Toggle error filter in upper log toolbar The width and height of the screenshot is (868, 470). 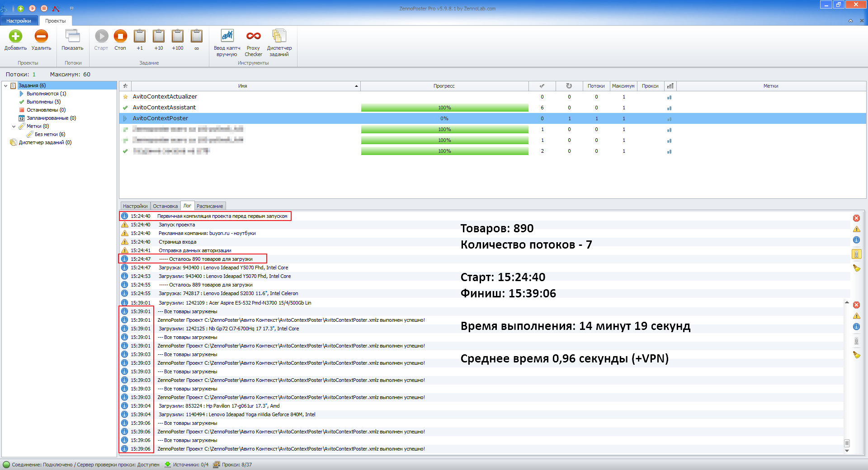(856, 218)
